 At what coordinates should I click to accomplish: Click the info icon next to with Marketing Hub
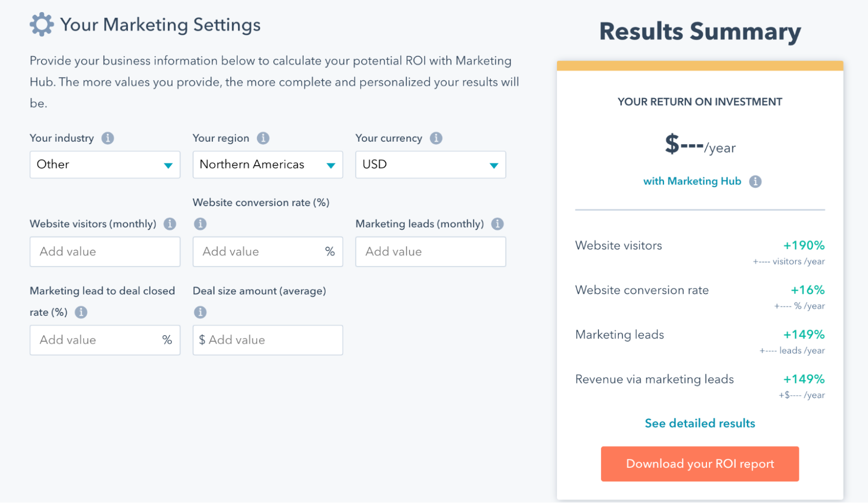coord(755,181)
